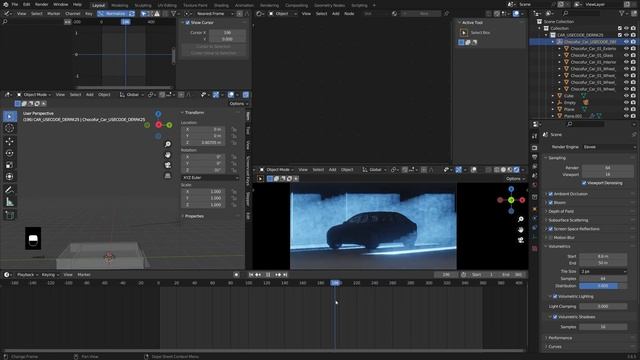Click the Volumetrics End value field

click(x=603, y=263)
